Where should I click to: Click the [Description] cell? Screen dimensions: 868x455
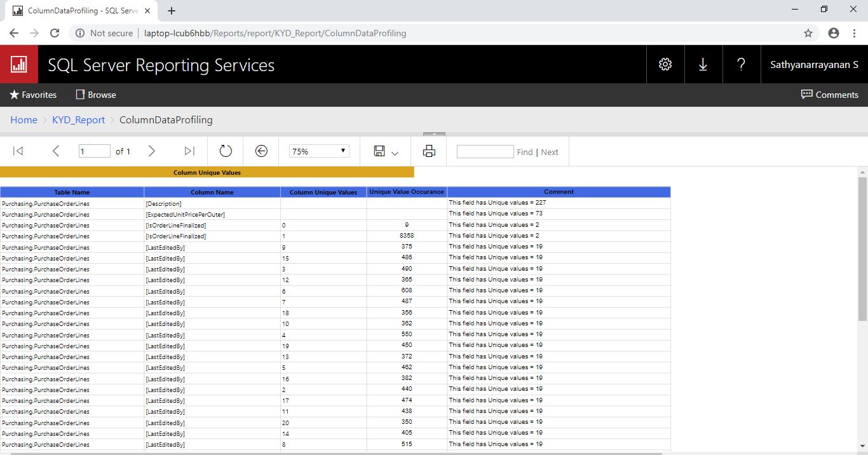click(x=212, y=204)
